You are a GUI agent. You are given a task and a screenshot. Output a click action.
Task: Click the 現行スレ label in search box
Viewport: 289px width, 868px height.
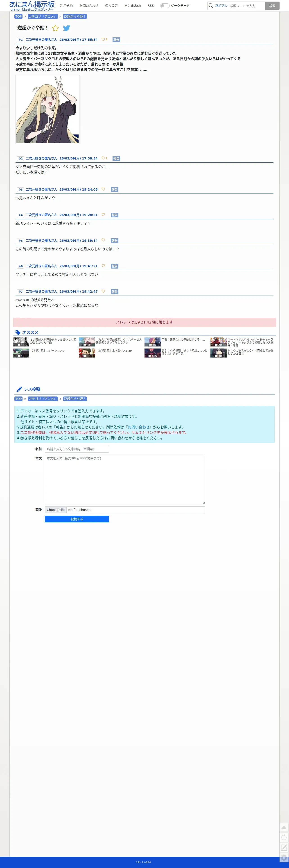(x=222, y=6)
